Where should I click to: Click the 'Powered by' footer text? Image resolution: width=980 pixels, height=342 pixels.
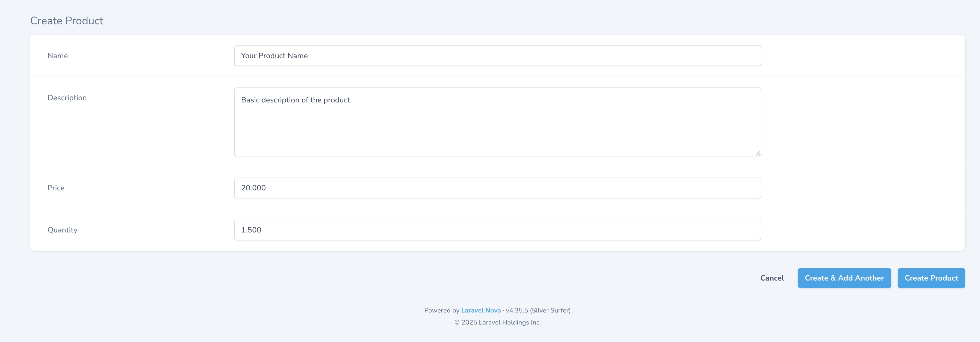(x=441, y=310)
